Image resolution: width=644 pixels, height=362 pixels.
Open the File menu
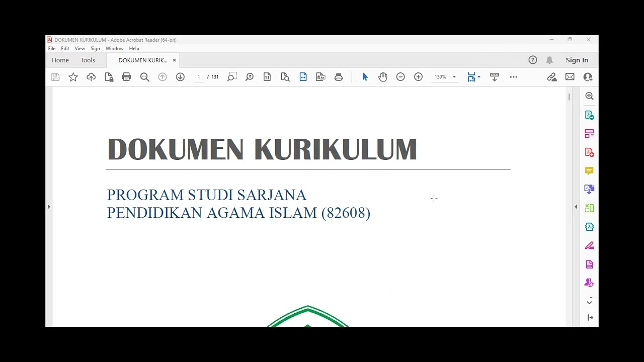(x=52, y=49)
